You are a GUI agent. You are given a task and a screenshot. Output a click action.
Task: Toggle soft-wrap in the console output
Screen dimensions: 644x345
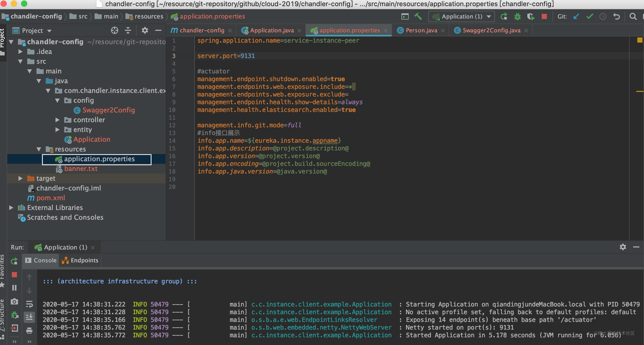click(x=29, y=304)
